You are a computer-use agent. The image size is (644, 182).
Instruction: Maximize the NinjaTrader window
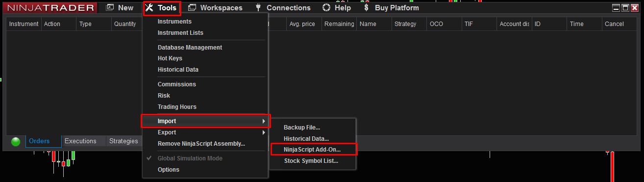625,8
